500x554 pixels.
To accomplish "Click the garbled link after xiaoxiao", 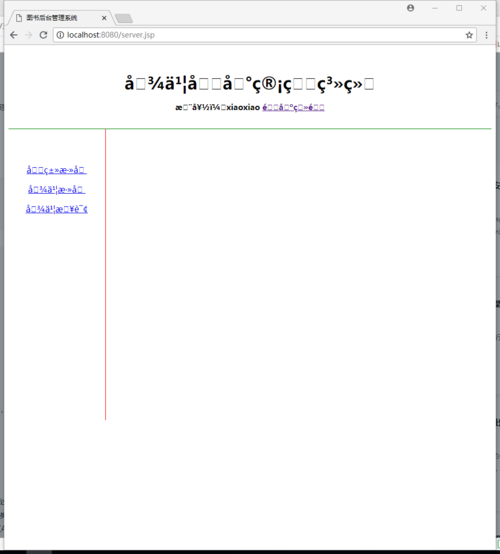I will point(293,107).
